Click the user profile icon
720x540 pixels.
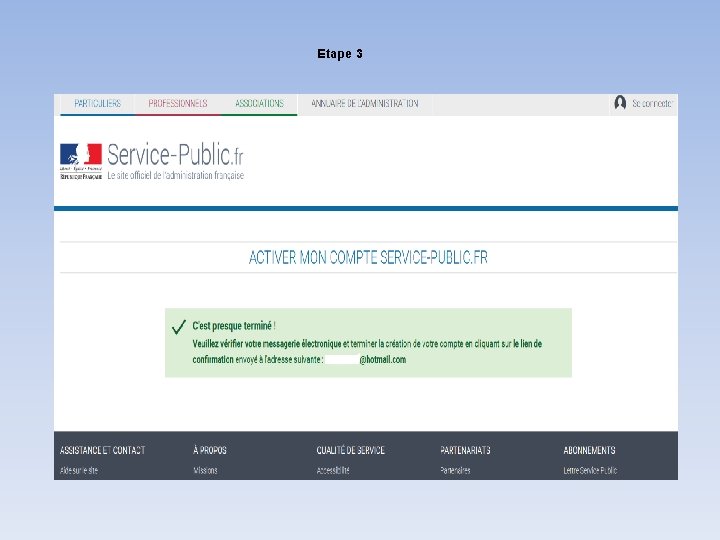pyautogui.click(x=620, y=103)
